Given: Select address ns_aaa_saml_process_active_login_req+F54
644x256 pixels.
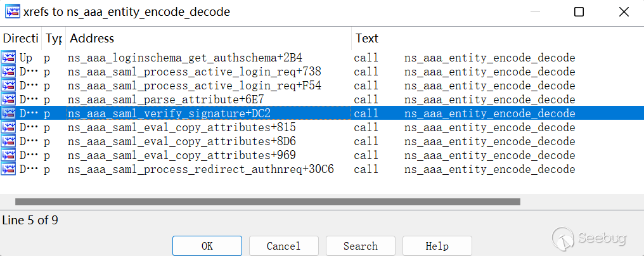Looking at the screenshot, I should tap(194, 86).
